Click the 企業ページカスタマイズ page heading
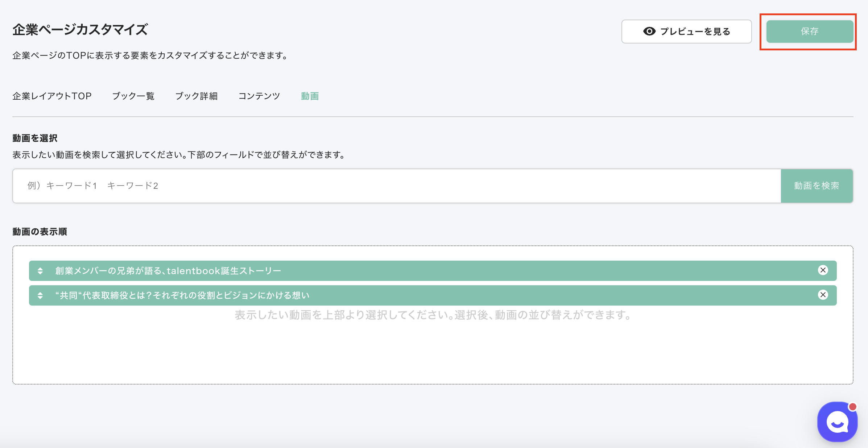This screenshot has width=868, height=448. pyautogui.click(x=80, y=30)
